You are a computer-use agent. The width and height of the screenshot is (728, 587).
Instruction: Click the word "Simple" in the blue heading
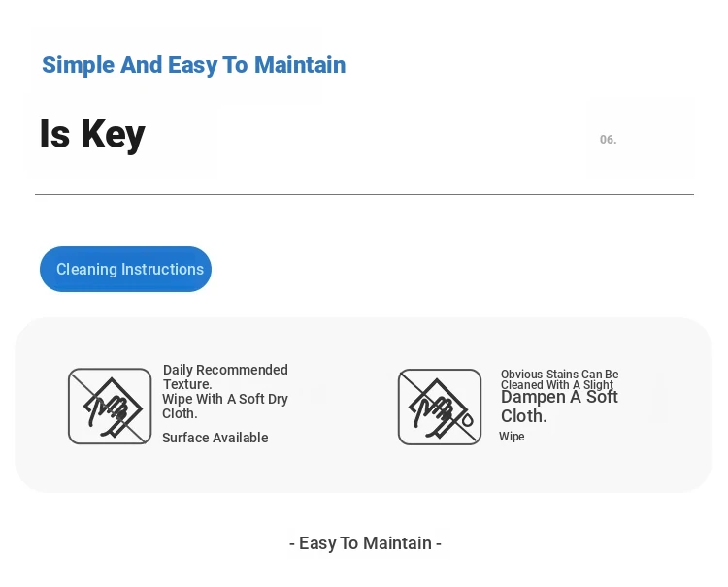(78, 65)
